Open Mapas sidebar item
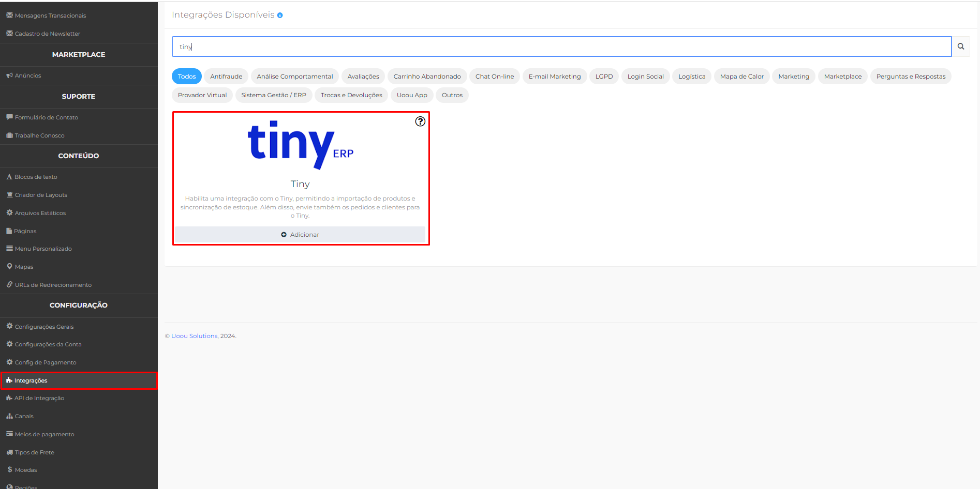The image size is (980, 489). pyautogui.click(x=79, y=267)
